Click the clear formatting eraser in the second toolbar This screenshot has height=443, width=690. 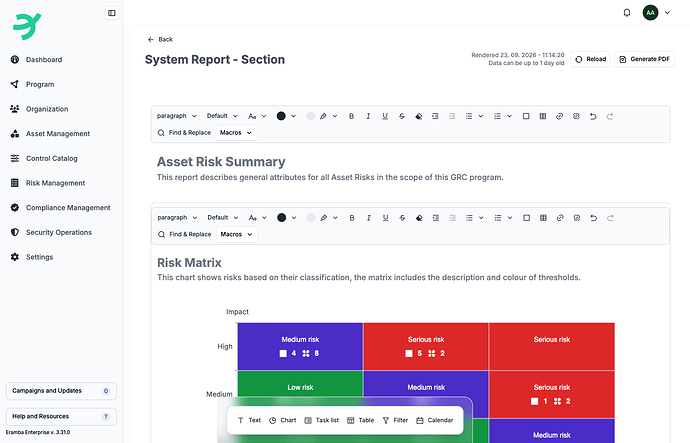tap(419, 218)
